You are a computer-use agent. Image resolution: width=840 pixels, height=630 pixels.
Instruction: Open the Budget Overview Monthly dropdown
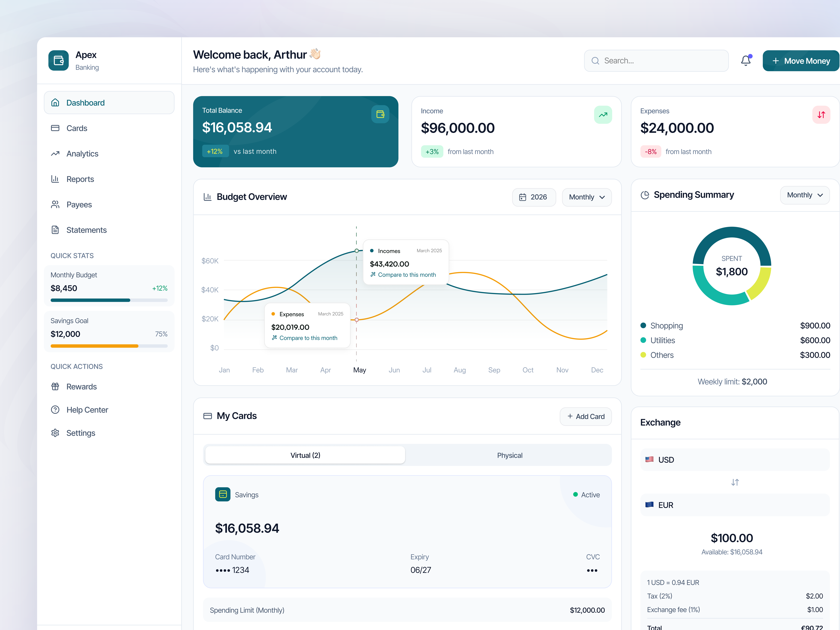(587, 197)
